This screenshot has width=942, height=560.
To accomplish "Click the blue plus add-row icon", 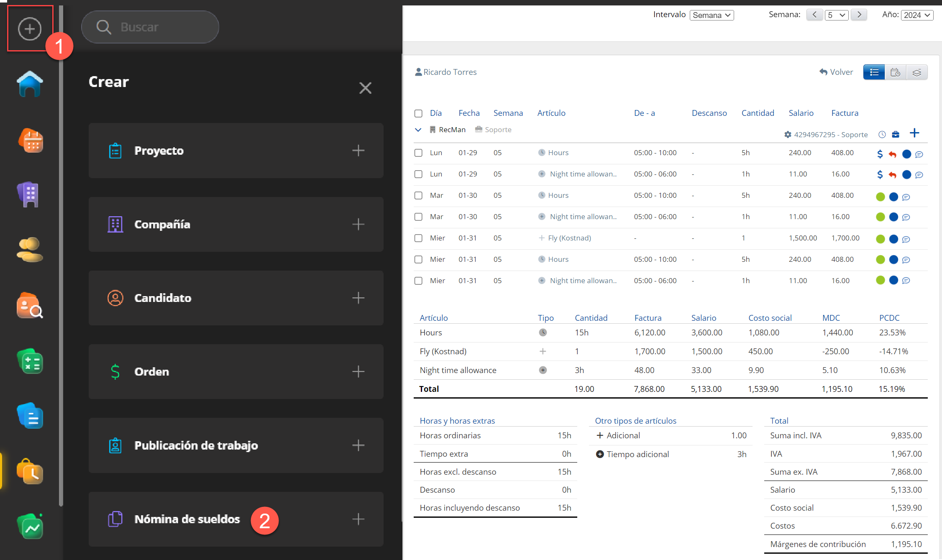I will [914, 133].
